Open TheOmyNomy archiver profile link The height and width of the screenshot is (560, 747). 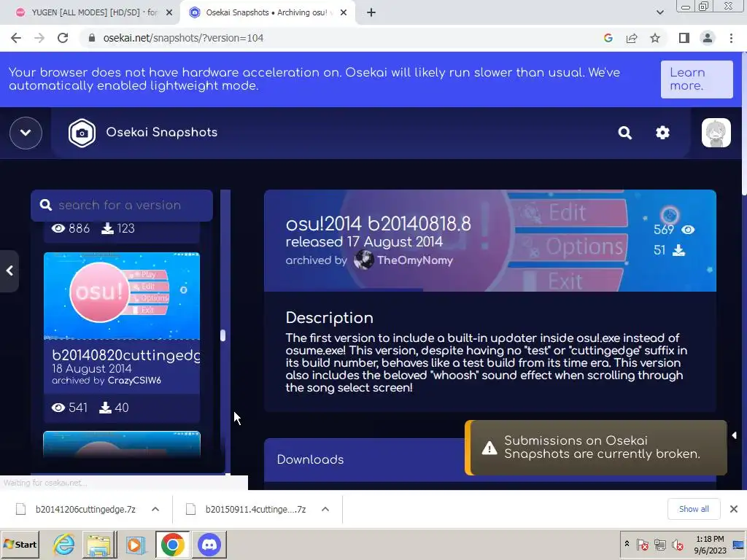(x=414, y=260)
